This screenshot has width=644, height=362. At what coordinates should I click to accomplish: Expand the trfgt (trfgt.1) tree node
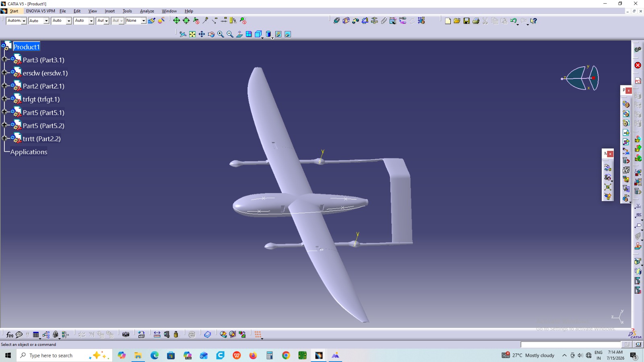[4, 99]
